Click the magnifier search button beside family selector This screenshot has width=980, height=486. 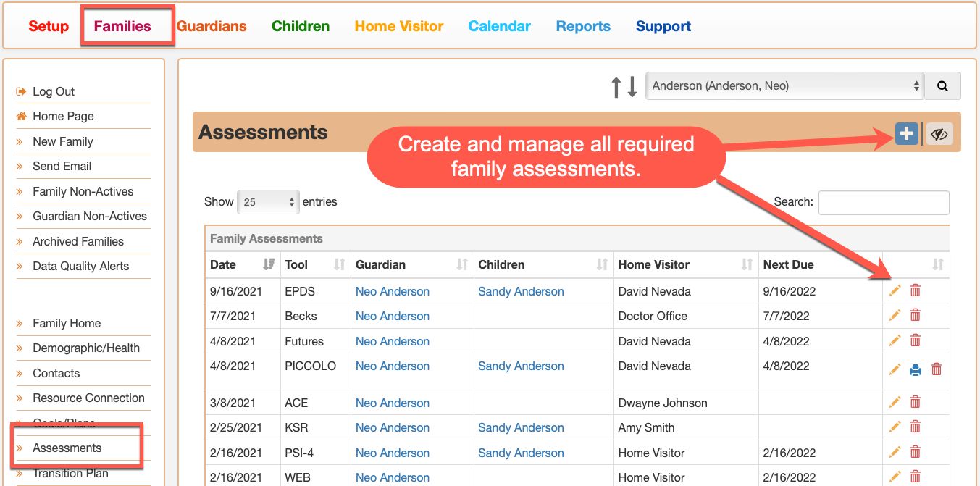pyautogui.click(x=942, y=85)
